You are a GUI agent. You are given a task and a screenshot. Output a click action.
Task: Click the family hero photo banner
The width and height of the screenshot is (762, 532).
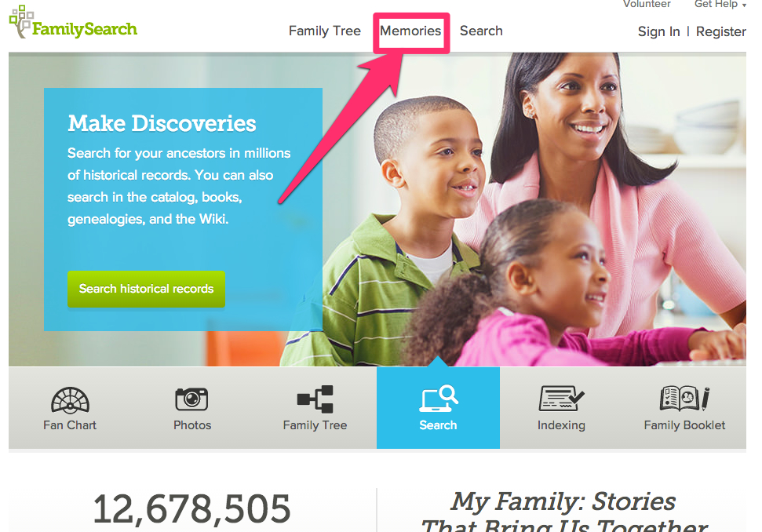[x=534, y=209]
